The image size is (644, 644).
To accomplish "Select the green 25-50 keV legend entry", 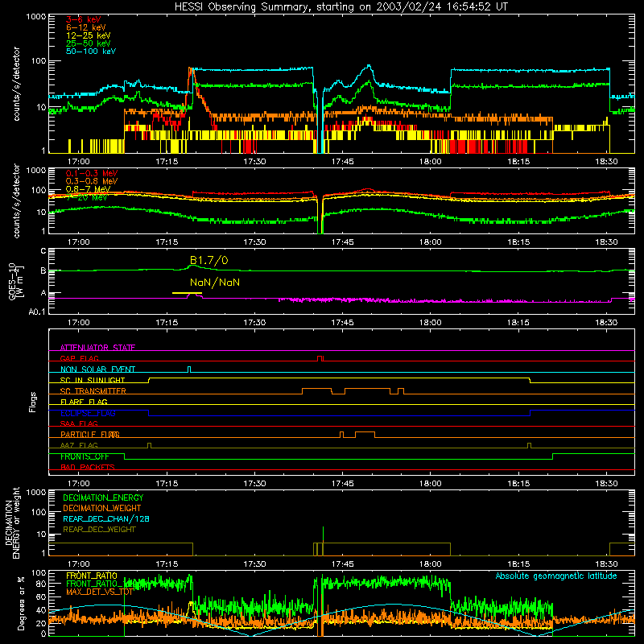I will pos(89,43).
